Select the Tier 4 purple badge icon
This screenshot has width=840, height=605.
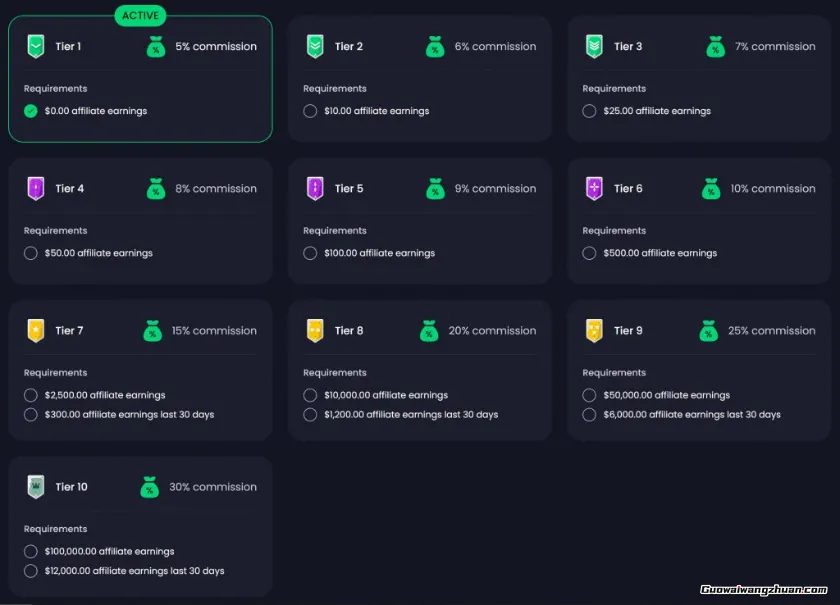click(x=36, y=188)
